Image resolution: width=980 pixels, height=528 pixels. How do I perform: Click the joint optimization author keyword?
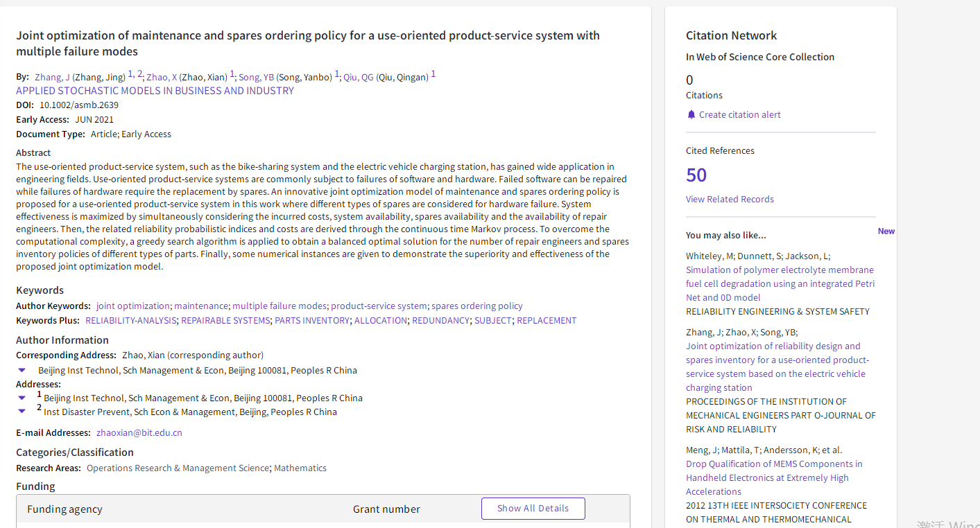132,306
